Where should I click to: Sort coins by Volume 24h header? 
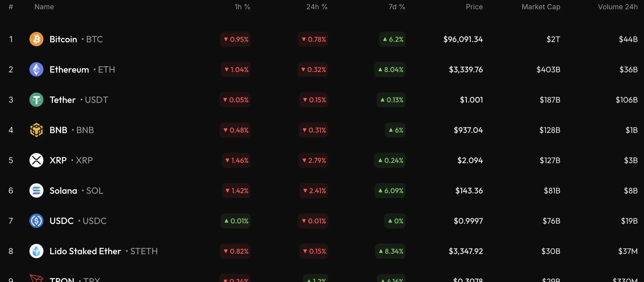(x=618, y=7)
